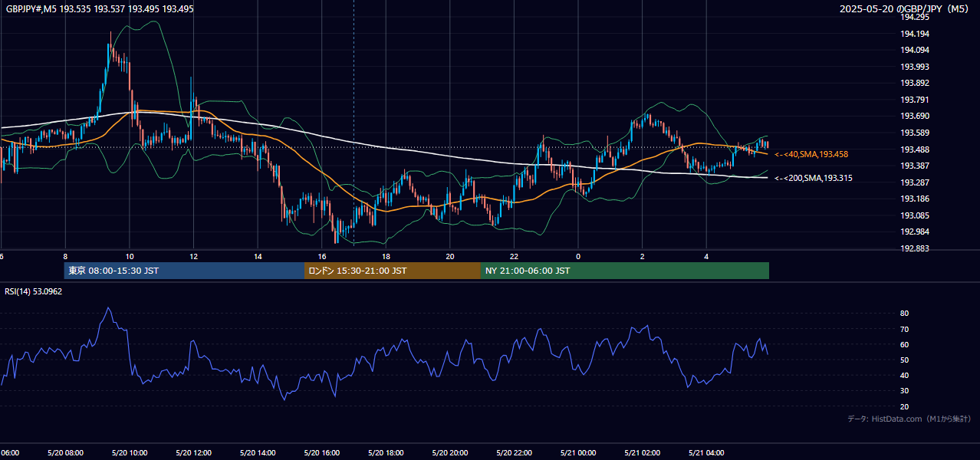
Task: Click price axis value 193.993
Action: click(915, 67)
